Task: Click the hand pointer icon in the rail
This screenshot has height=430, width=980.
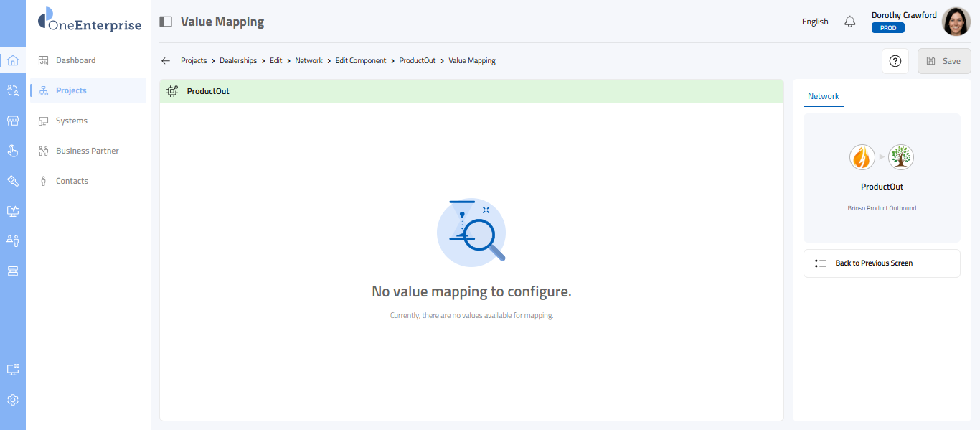Action: (x=13, y=151)
